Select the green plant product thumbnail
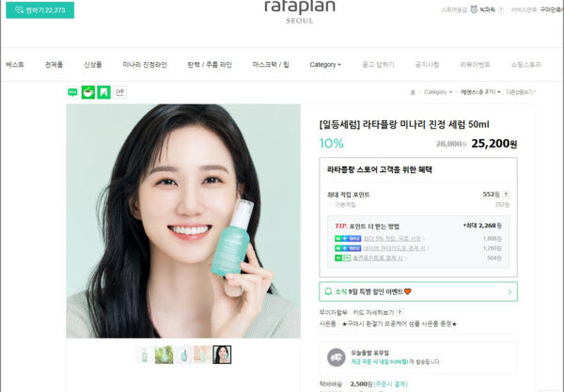Screen dimensions: 564x392 click(x=164, y=354)
